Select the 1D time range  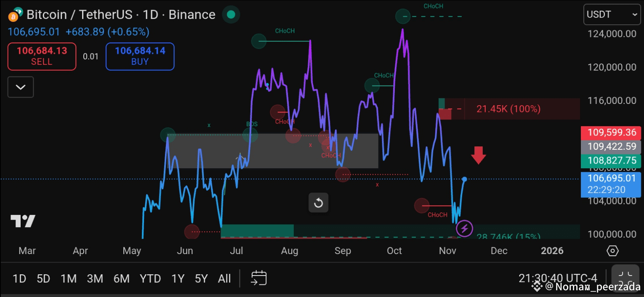tap(19, 278)
